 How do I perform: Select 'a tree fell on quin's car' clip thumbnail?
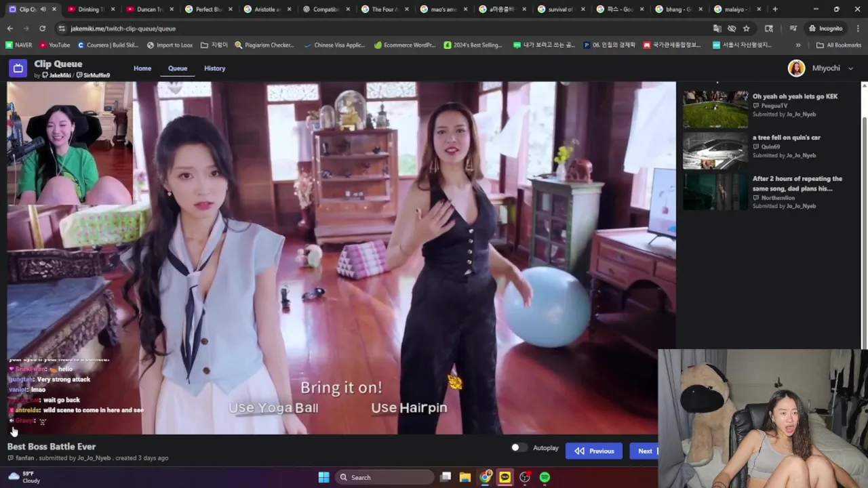pyautogui.click(x=715, y=150)
